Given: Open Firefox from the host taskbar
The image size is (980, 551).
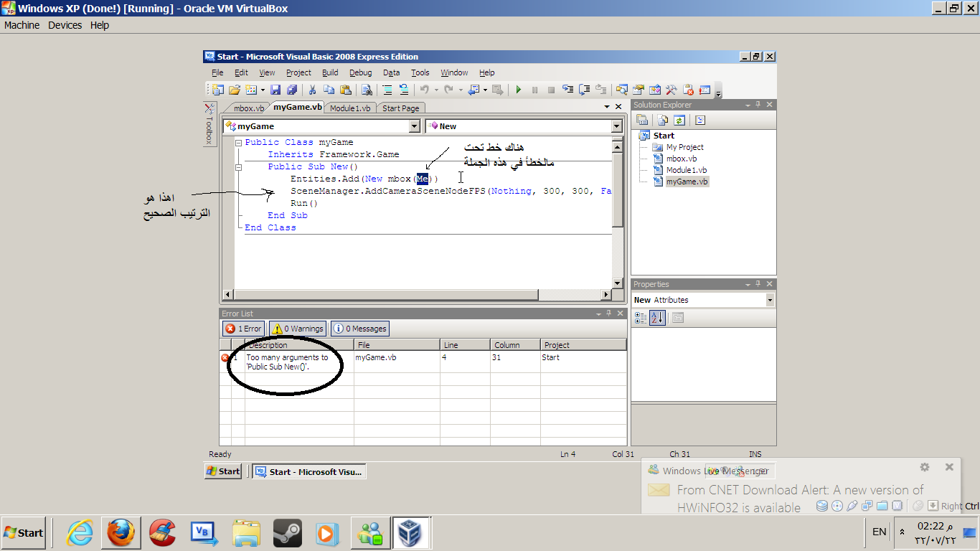Looking at the screenshot, I should click(121, 533).
